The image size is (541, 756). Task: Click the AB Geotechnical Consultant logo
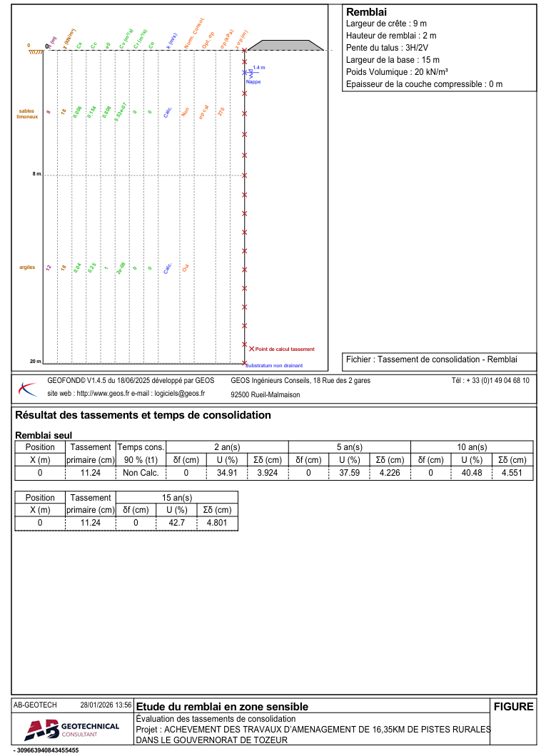(71, 729)
